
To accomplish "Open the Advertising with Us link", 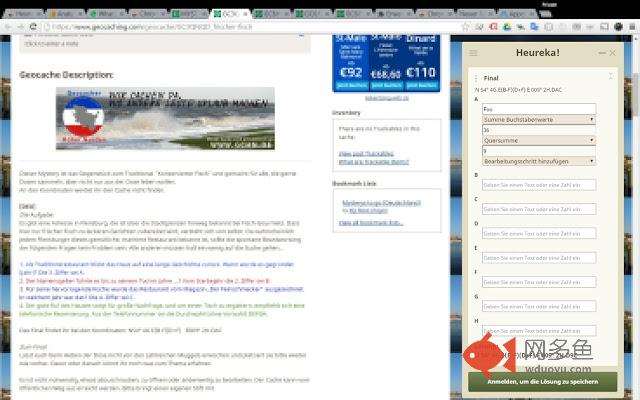I will (387, 98).
